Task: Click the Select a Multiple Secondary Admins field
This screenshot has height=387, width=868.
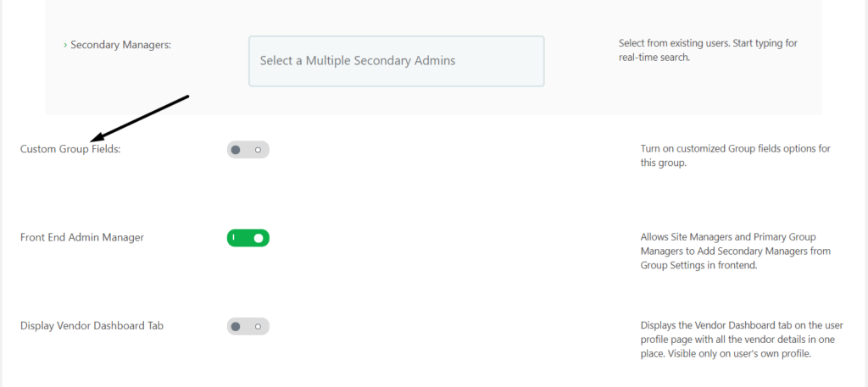Action: [396, 61]
